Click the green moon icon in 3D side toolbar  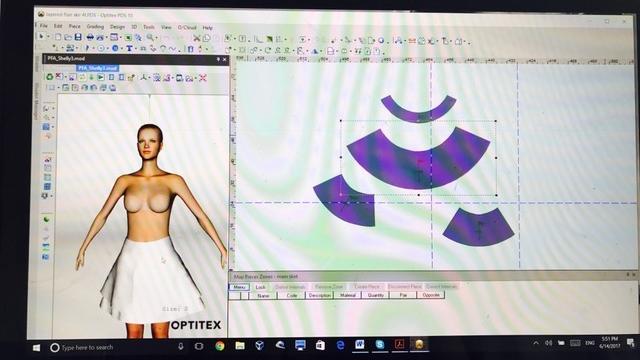[47, 220]
